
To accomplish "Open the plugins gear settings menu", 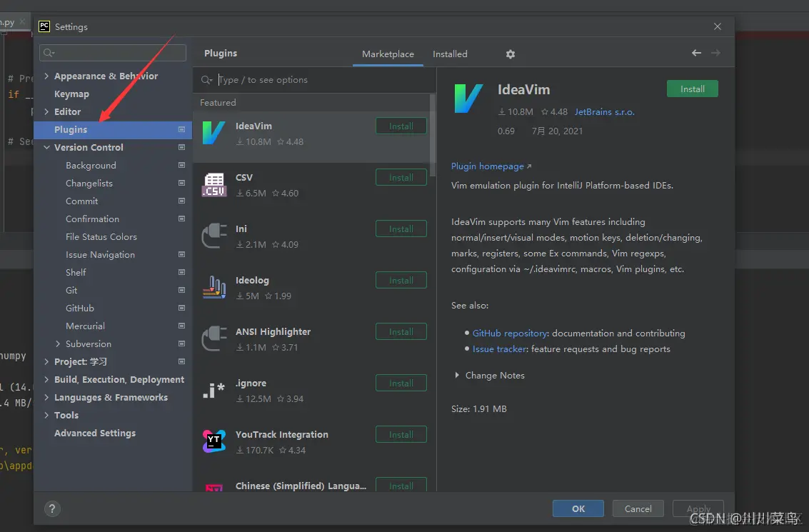I will 511,54.
